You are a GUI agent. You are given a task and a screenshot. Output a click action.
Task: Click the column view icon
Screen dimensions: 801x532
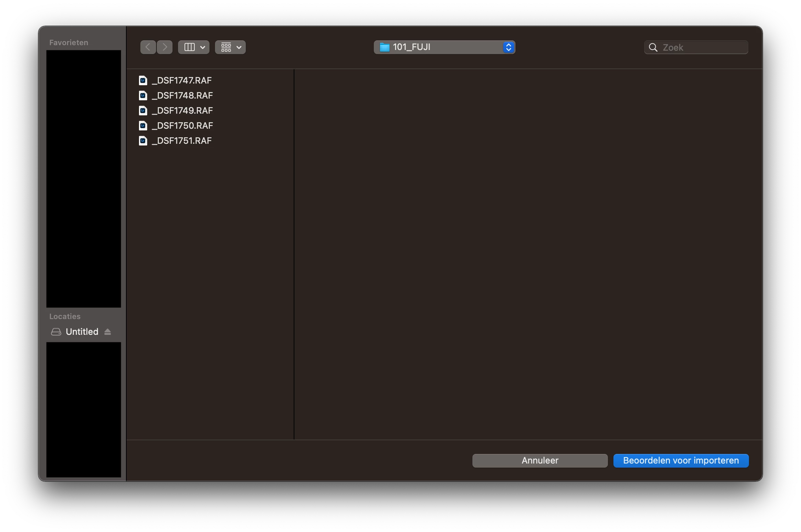189,47
